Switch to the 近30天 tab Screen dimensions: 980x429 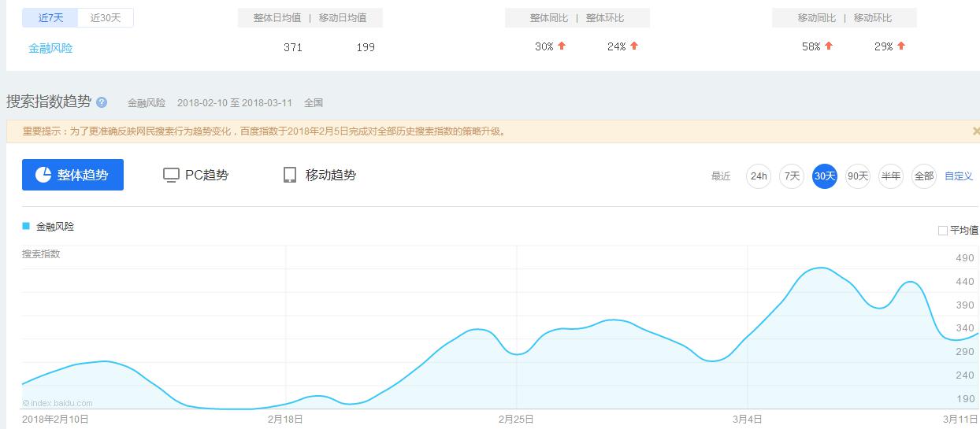[106, 17]
